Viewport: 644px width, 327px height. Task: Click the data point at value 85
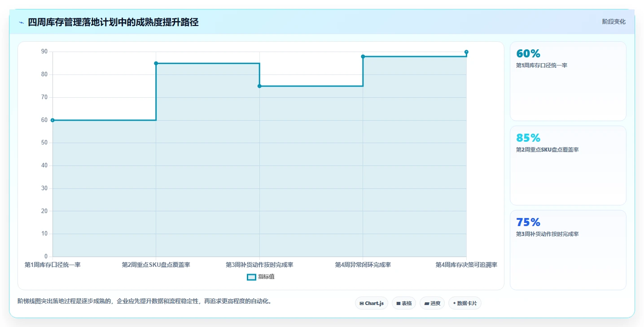tap(156, 63)
